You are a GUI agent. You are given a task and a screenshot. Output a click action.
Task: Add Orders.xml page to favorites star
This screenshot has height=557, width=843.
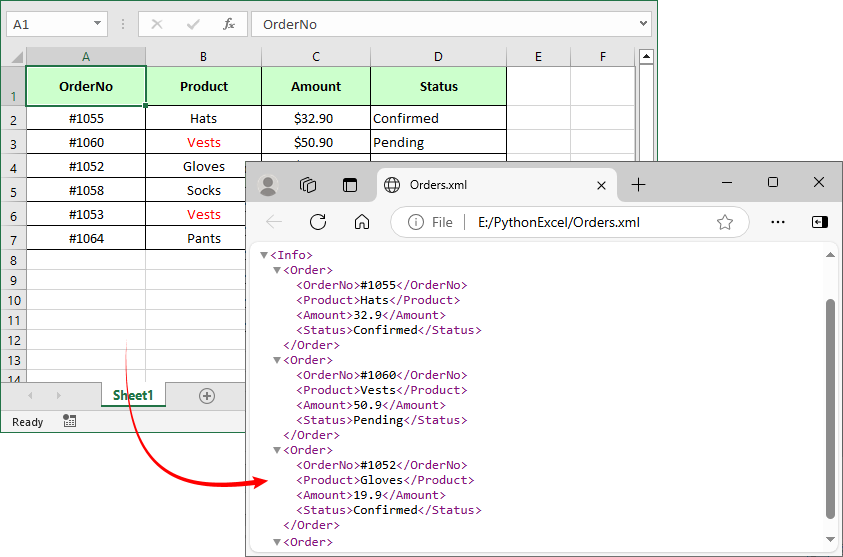click(725, 222)
